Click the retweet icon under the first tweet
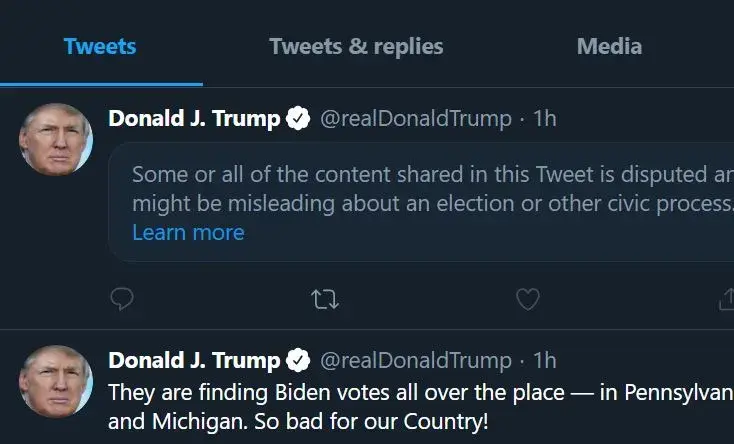Screen dimensions: 734x444 coord(324,298)
